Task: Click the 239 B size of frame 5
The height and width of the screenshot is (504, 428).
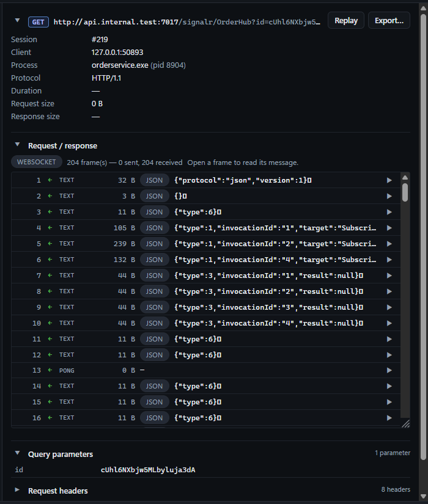Action: click(124, 244)
